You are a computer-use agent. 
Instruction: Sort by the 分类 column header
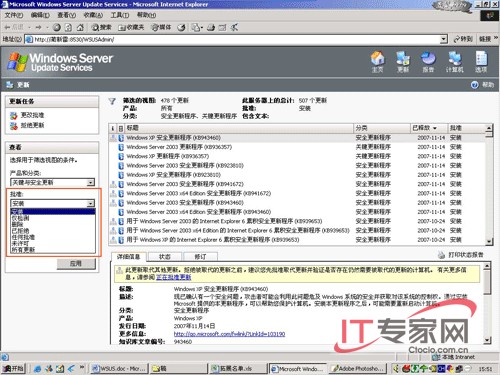coord(382,128)
